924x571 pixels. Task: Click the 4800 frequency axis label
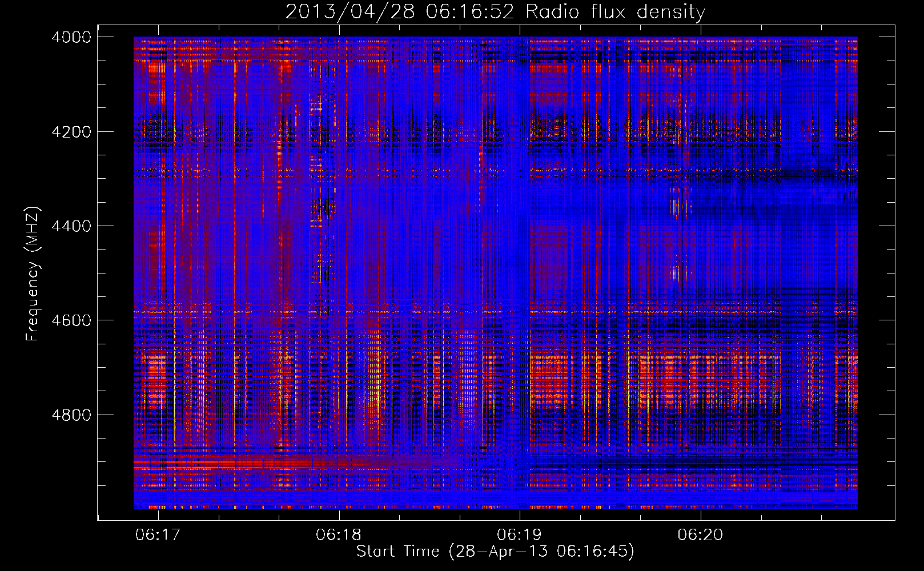(71, 415)
